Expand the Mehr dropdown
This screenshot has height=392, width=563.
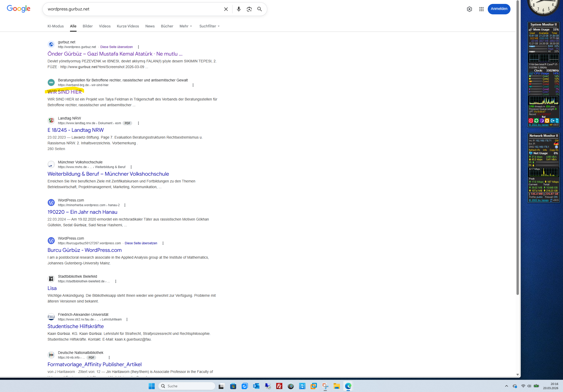186,26
